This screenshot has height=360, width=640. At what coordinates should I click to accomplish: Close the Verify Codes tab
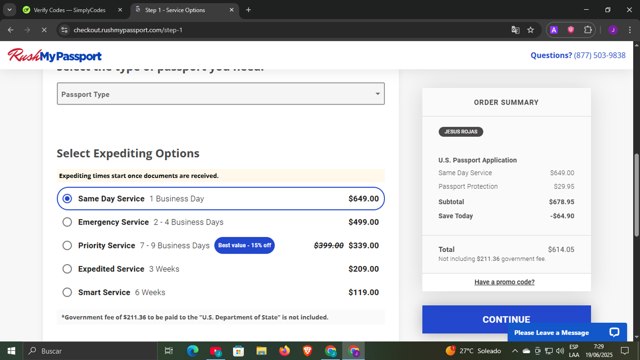[120, 10]
